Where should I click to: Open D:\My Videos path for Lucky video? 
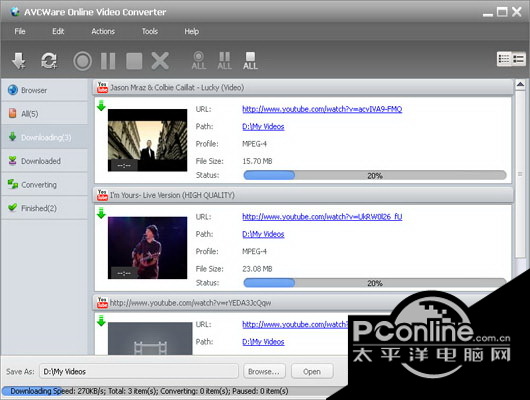263,126
